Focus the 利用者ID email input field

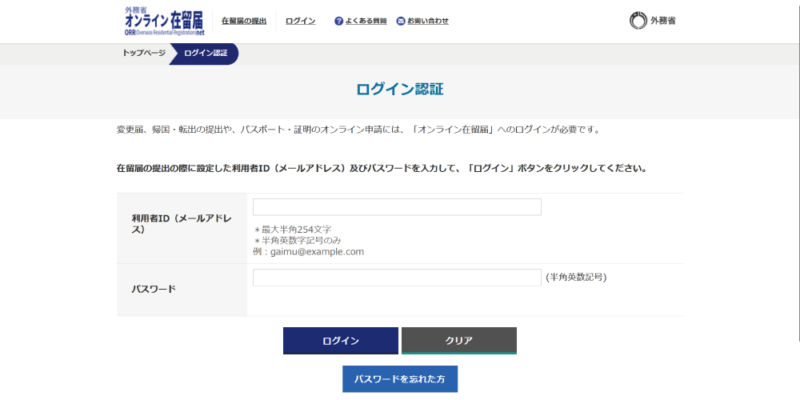coord(397,207)
